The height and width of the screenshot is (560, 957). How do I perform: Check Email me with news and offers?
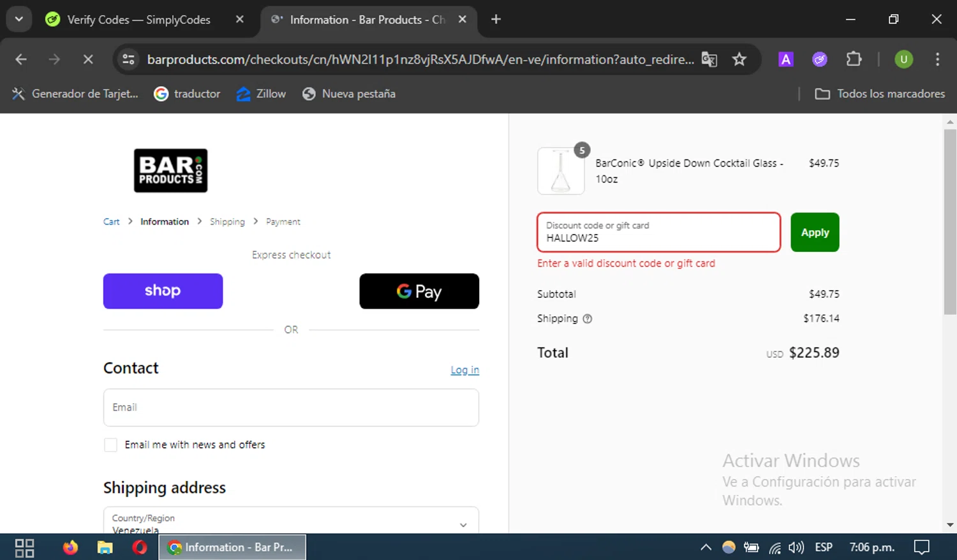pos(110,445)
